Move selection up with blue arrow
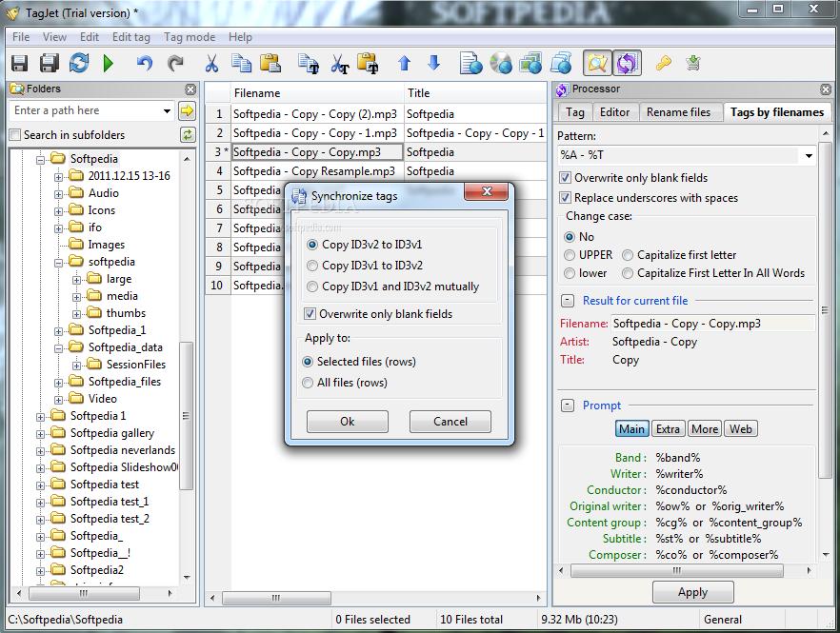Image resolution: width=840 pixels, height=633 pixels. tap(405, 63)
